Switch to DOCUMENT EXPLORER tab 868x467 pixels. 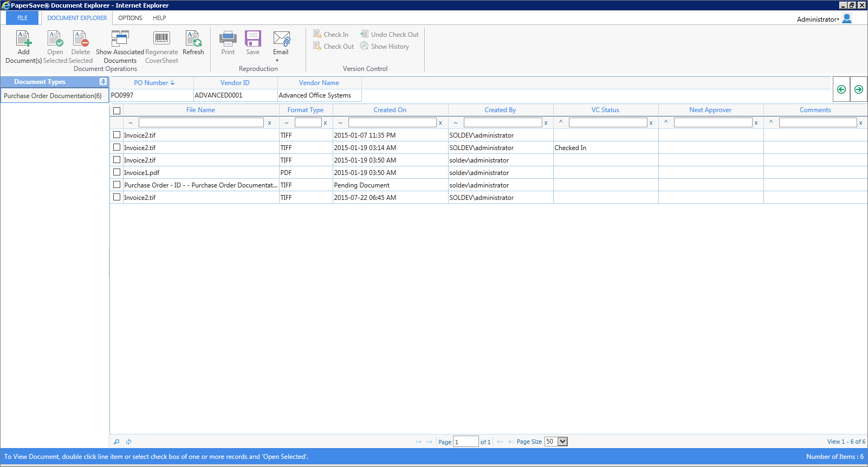pos(77,18)
